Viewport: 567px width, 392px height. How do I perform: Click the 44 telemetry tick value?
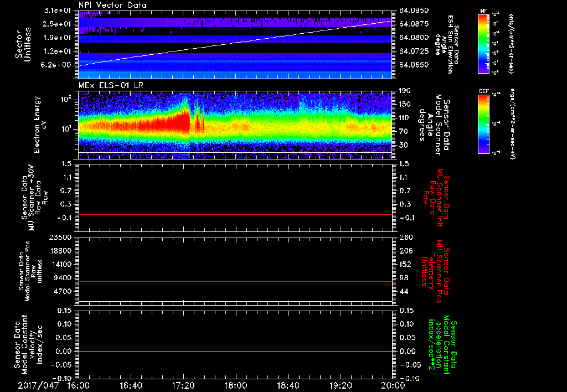point(403,291)
